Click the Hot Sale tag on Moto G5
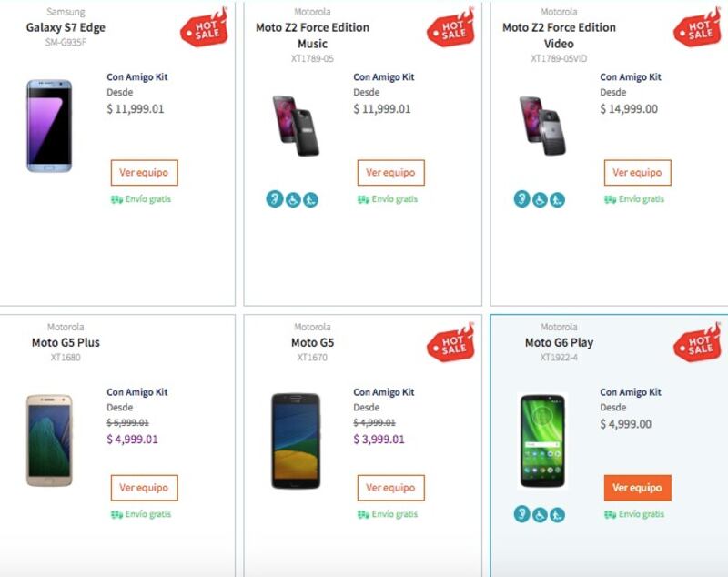728x577 pixels. coord(450,343)
